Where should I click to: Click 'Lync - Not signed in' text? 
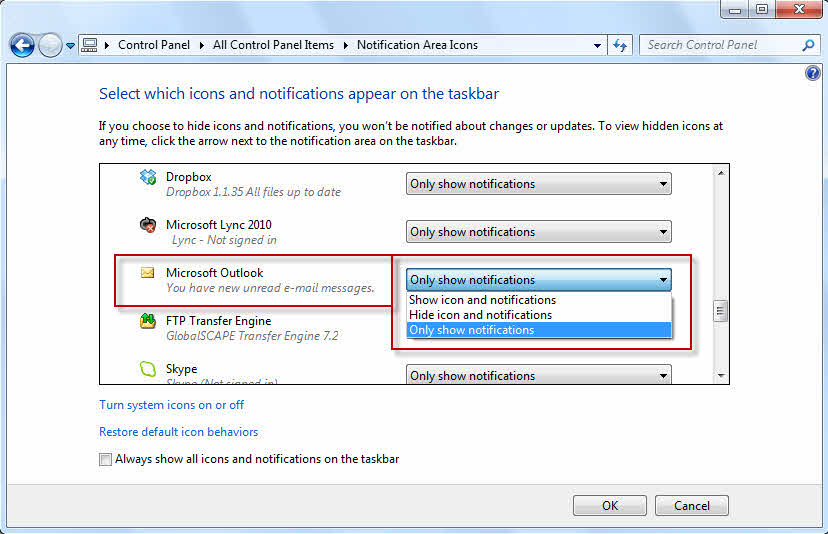click(224, 240)
